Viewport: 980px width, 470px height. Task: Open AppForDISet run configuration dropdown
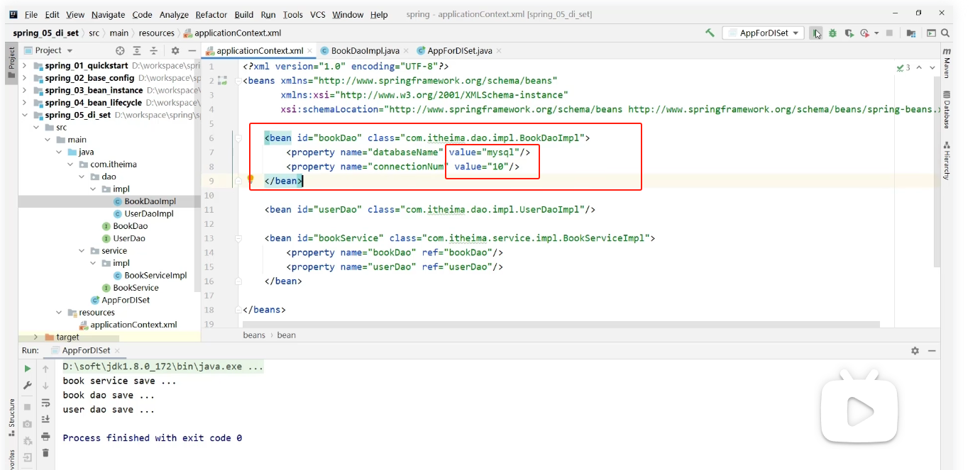[763, 33]
